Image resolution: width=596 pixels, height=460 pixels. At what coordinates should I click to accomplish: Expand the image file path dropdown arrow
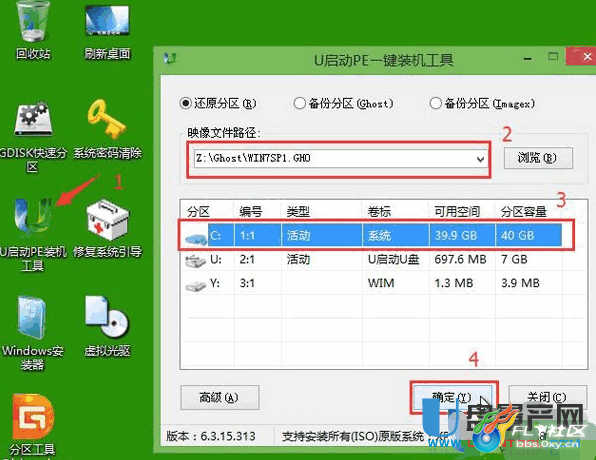pos(480,159)
